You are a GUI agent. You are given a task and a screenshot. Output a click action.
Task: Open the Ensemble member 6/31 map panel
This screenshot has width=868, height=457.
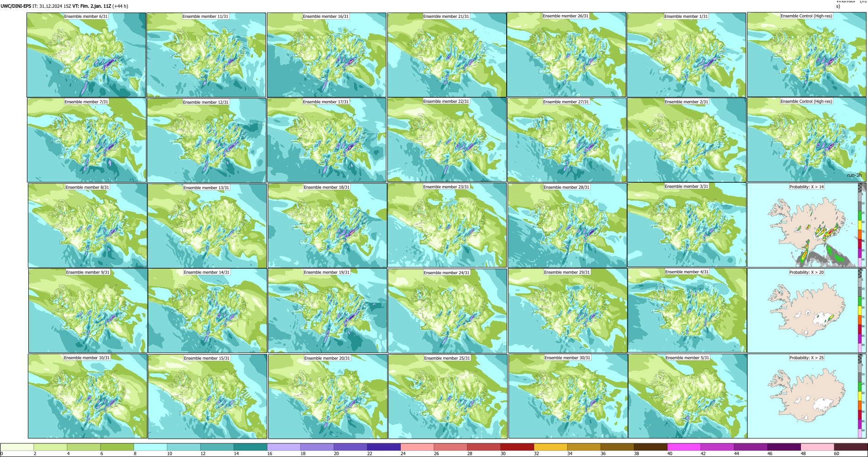(86, 54)
